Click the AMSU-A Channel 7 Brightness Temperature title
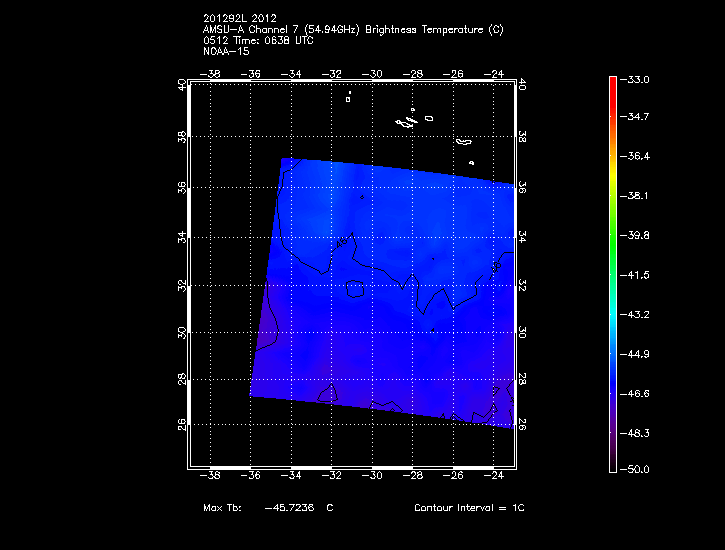Image resolution: width=725 pixels, height=550 pixels. click(x=352, y=29)
